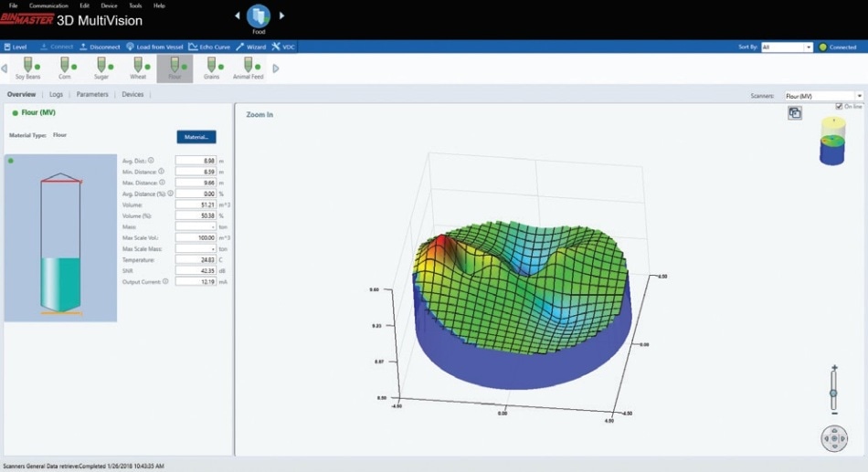Click the silo level diagram
The width and height of the screenshot is (868, 472).
(x=60, y=238)
